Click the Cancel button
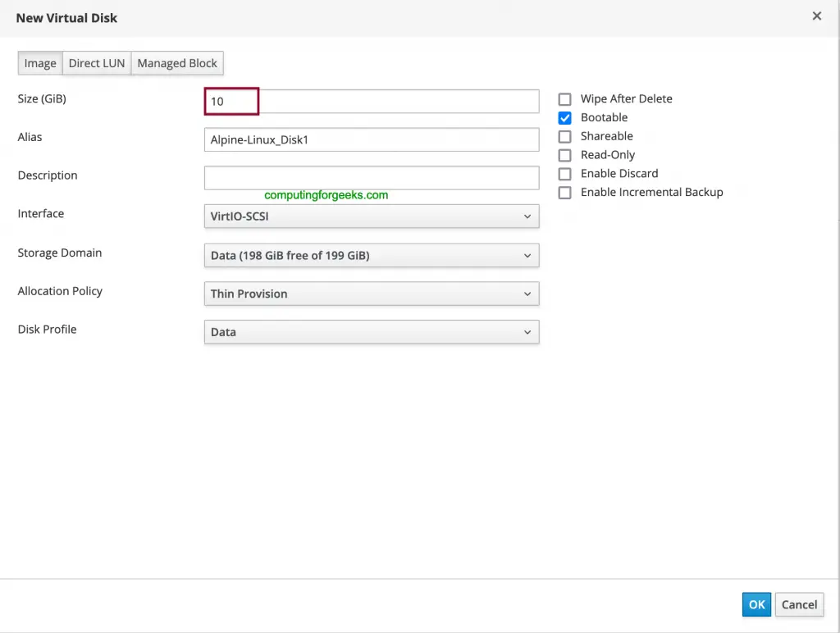 tap(799, 604)
